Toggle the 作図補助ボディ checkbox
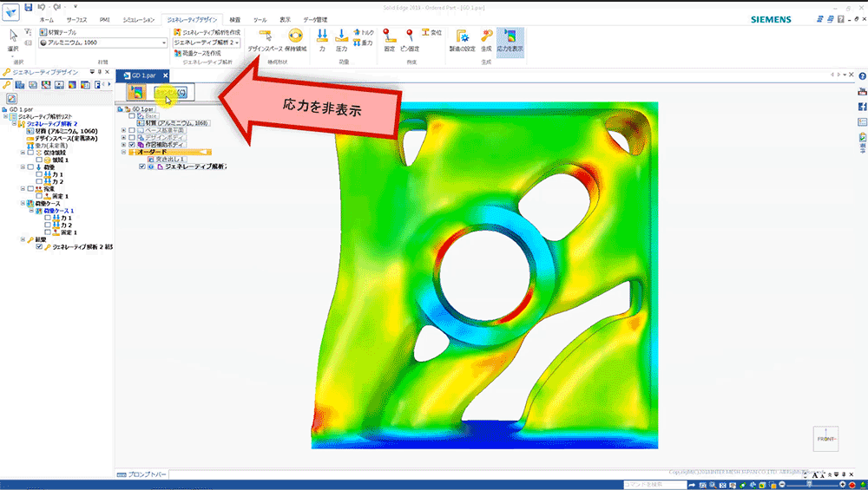 point(132,144)
